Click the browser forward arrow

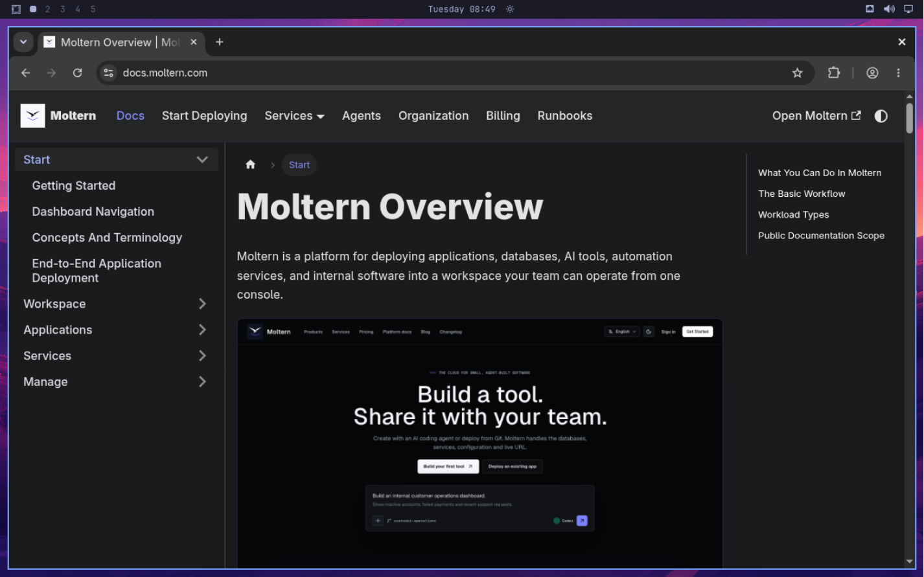tap(52, 73)
